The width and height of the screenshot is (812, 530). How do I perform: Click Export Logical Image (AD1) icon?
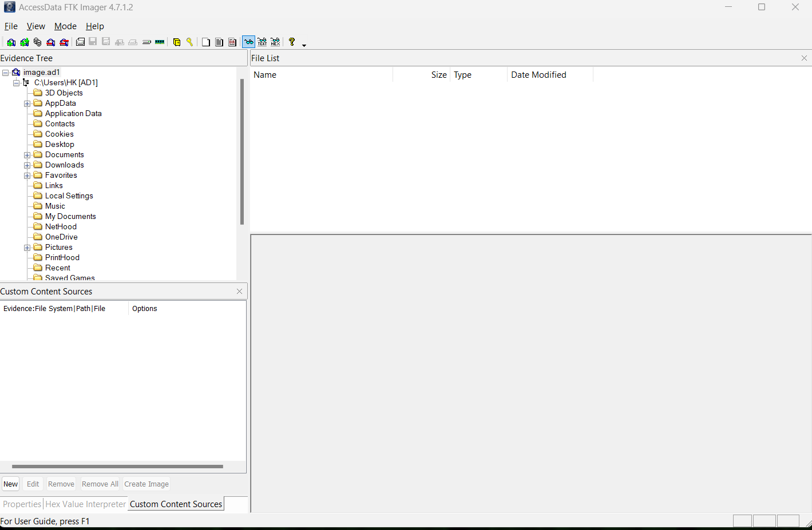[106, 42]
